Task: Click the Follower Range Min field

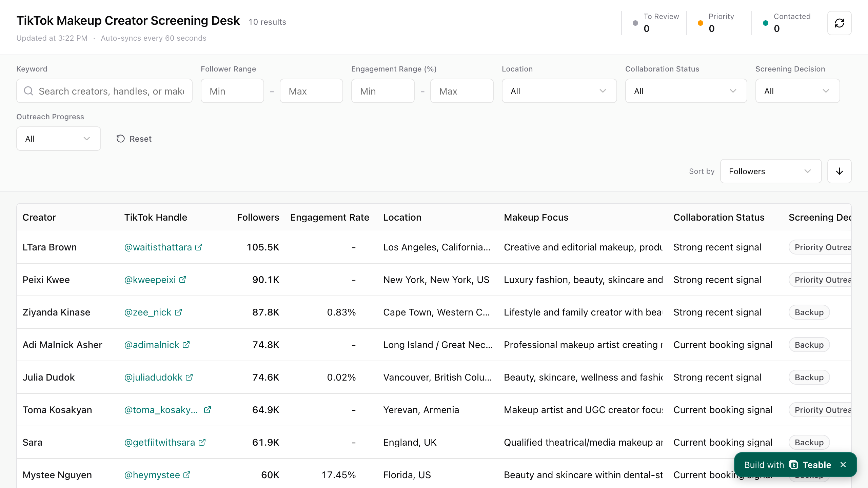Action: (x=232, y=91)
